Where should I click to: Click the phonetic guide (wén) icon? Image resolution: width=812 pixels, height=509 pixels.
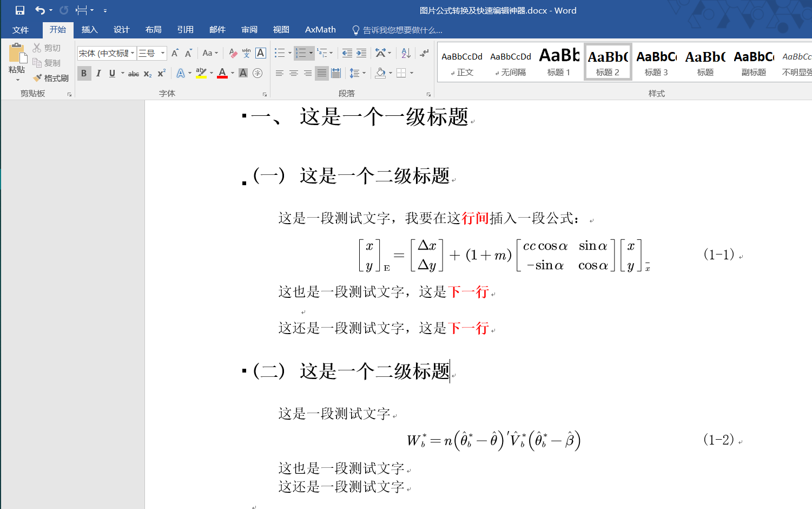tap(247, 53)
